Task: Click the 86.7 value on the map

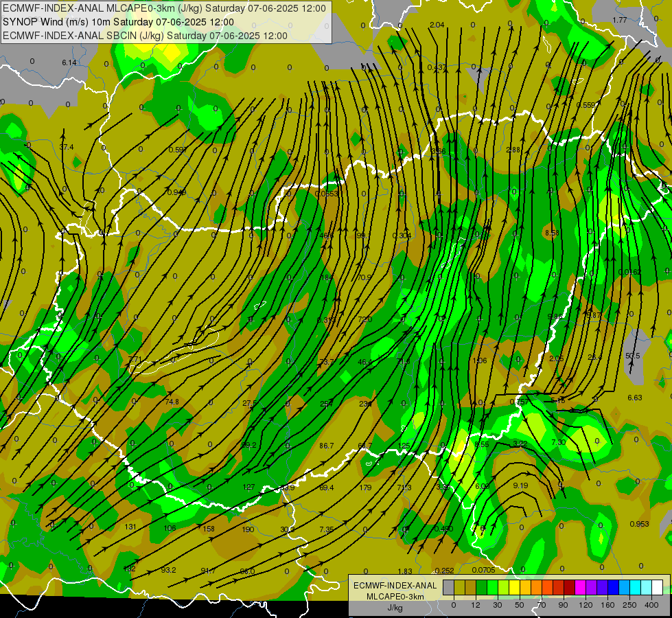Action: (327, 446)
